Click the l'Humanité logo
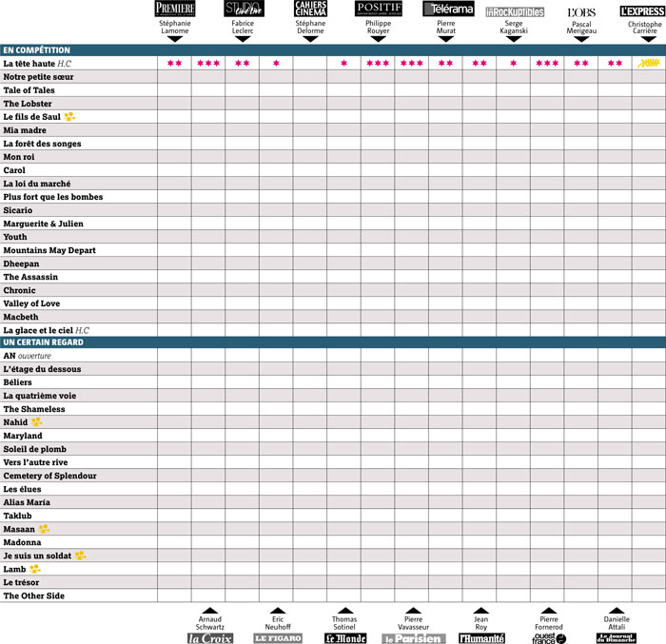 (481, 638)
